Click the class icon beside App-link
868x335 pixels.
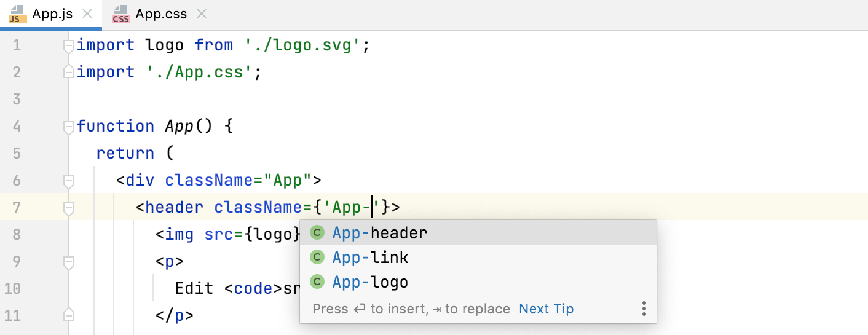tap(317, 258)
